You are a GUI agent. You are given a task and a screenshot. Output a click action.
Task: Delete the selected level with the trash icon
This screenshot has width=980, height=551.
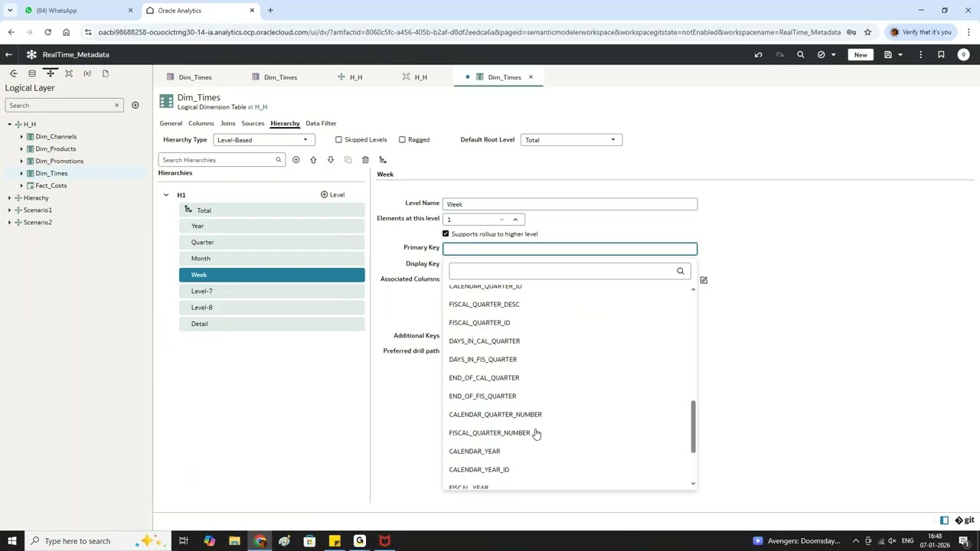click(365, 160)
